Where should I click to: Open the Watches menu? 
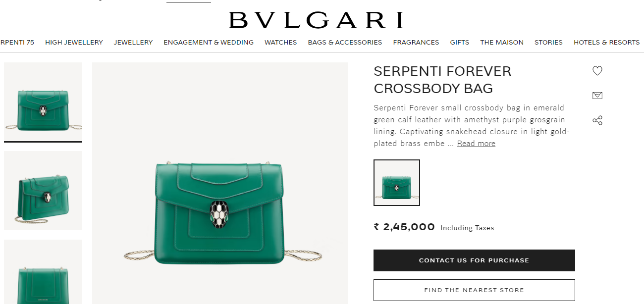(x=280, y=43)
